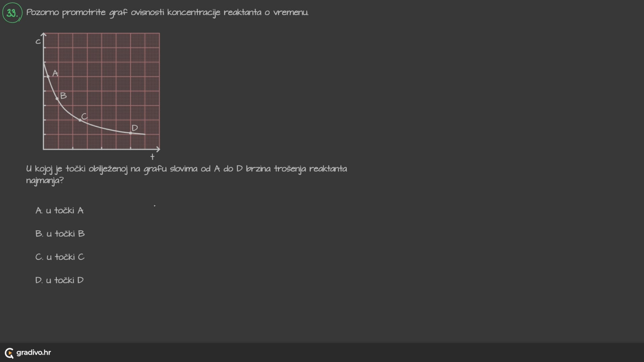Select answer option A. u točki A
Screen dimensions: 644x362
(x=59, y=210)
